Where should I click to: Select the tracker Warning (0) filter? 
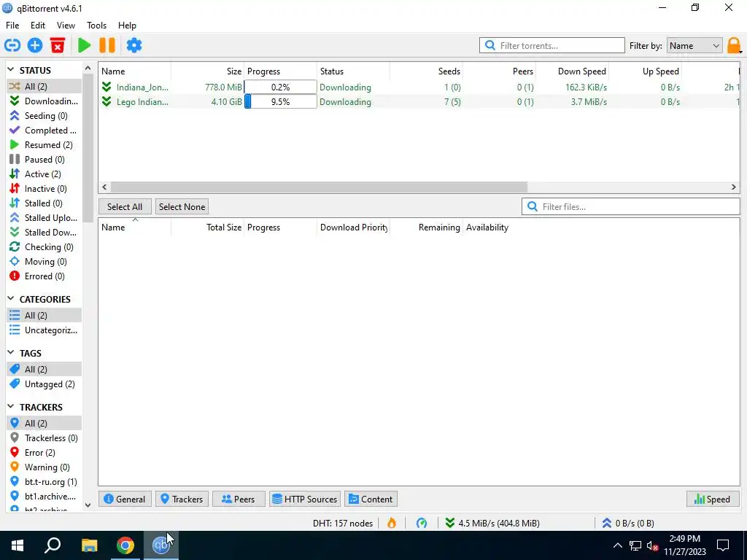[x=44, y=467]
